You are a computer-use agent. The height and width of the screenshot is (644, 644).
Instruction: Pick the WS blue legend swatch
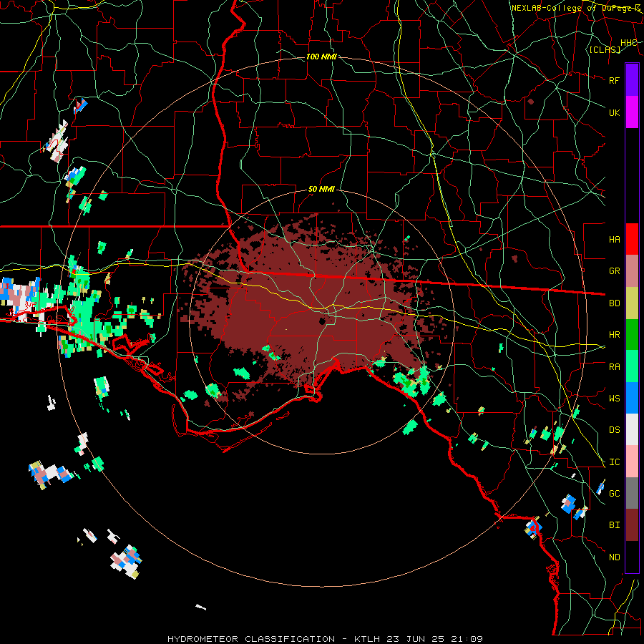[632, 398]
